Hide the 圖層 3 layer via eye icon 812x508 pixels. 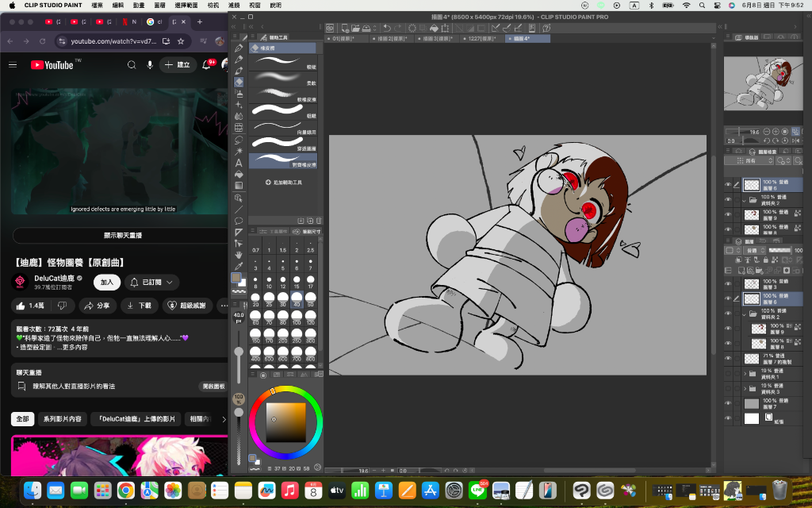click(728, 283)
